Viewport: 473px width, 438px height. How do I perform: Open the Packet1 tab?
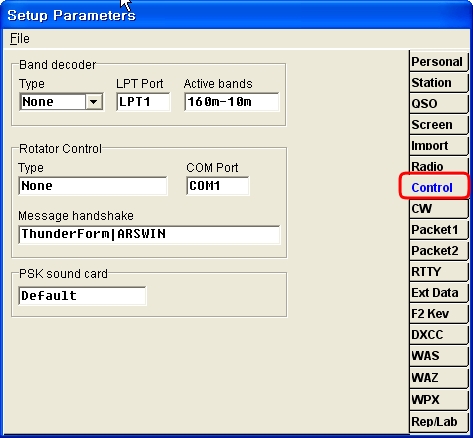438,230
